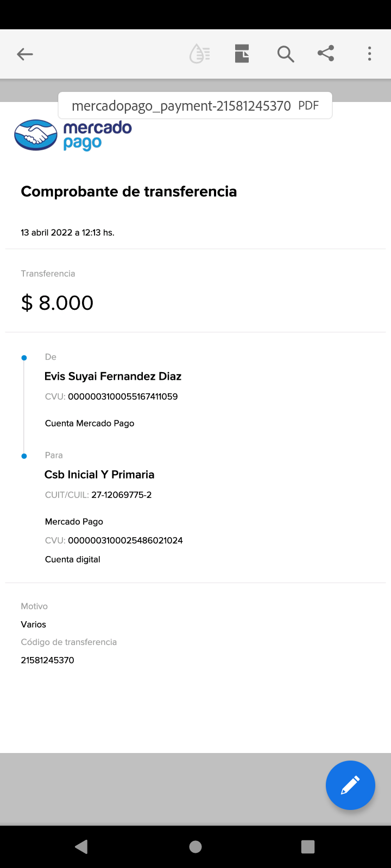
Task: Tap recipient Csb Inicial Y Primaria
Action: [x=99, y=475]
